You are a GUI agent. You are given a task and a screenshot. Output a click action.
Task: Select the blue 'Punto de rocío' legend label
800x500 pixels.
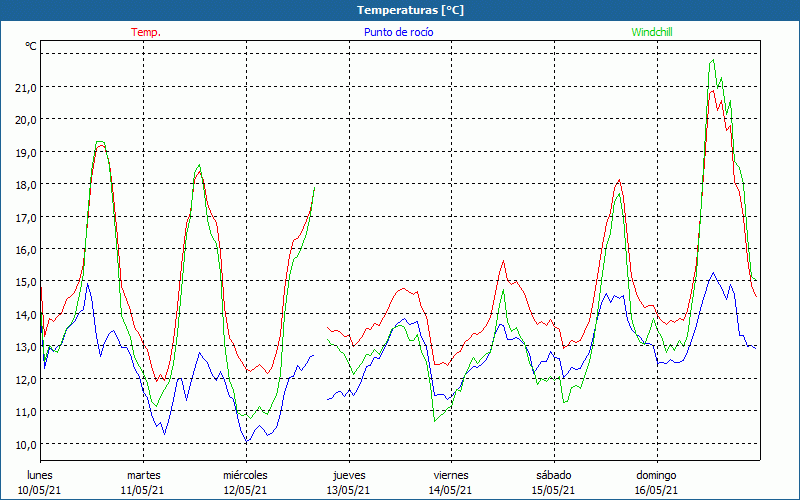[x=398, y=32]
